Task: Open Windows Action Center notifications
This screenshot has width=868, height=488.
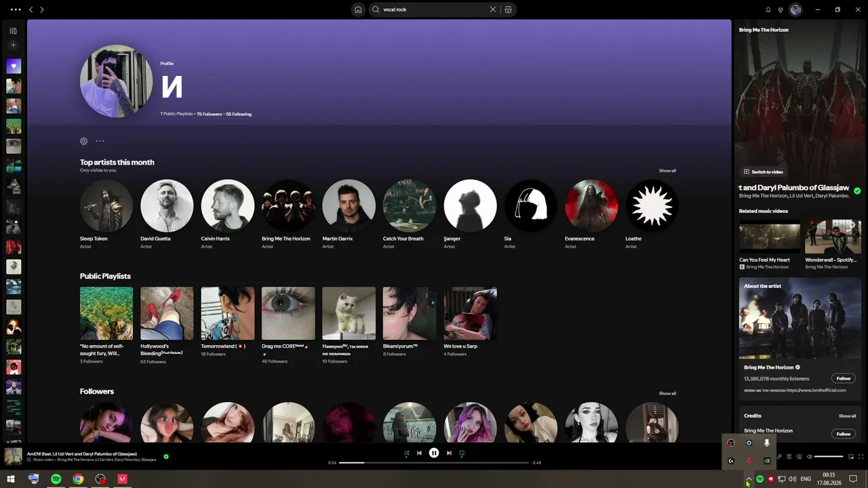Action: click(x=853, y=479)
